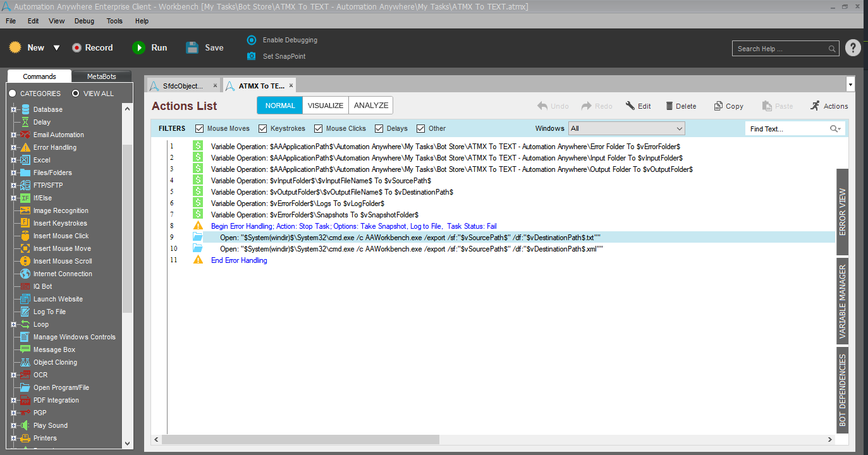Screen dimensions: 868x455
Task: Expand the Email Automation command node
Action: click(13, 135)
